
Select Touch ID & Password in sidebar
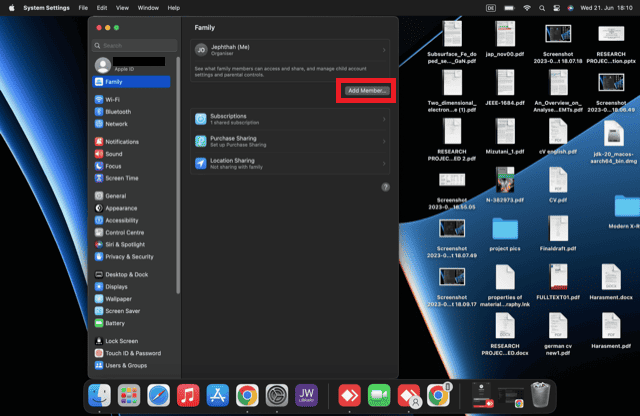click(x=132, y=353)
